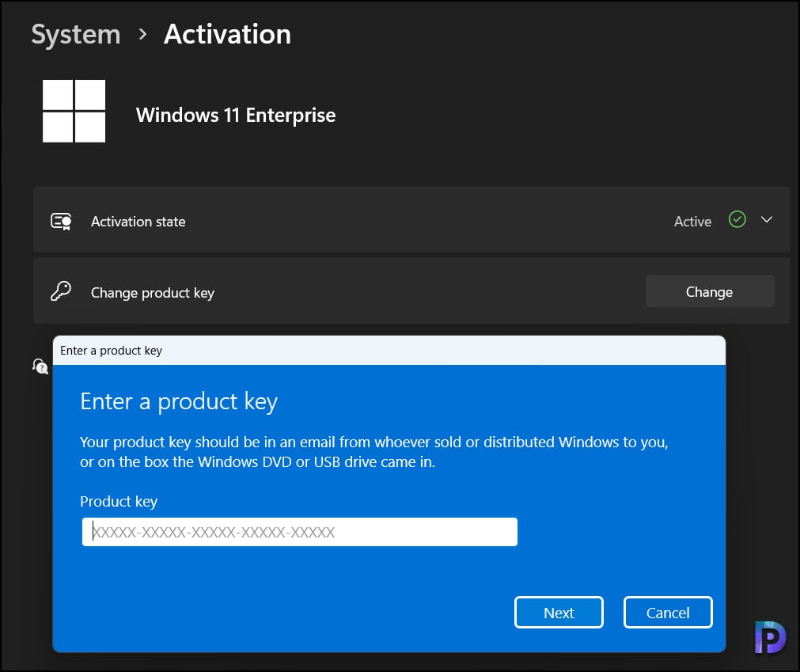Screen dimensions: 800x672
Task: Click the key icon beside Change product key
Action: (61, 291)
